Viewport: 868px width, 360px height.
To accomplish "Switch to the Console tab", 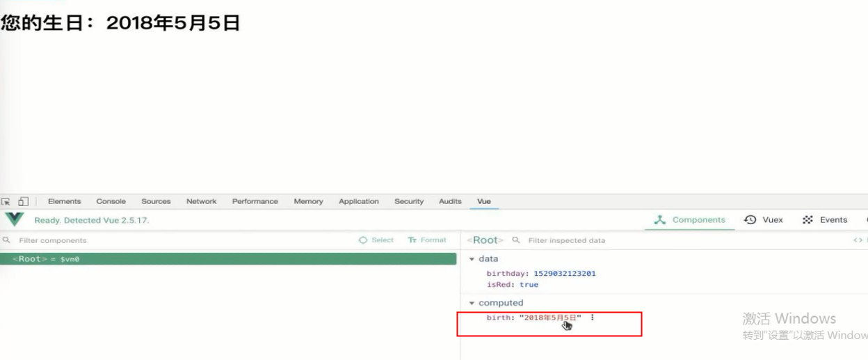I will click(111, 201).
